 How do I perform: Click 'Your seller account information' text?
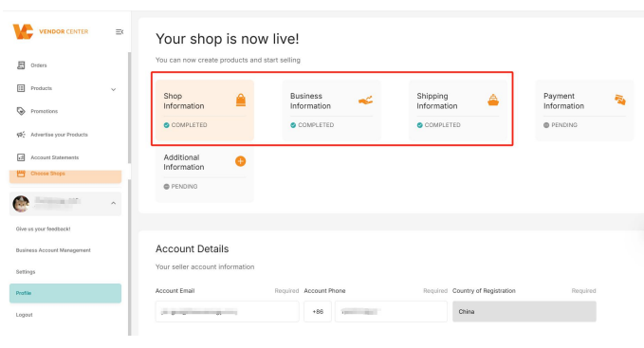pos(205,266)
